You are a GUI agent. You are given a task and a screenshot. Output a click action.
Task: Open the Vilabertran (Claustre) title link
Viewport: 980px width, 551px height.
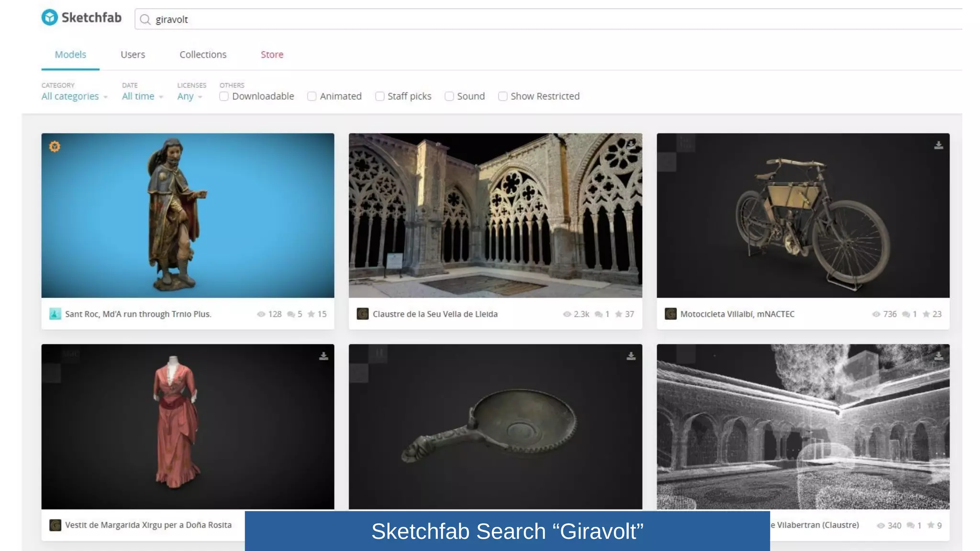pyautogui.click(x=814, y=525)
